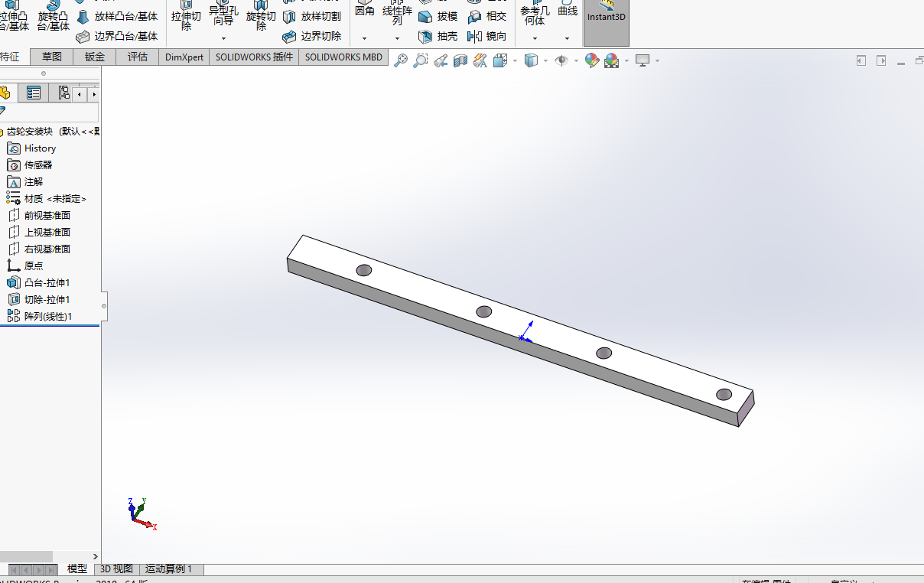Choose the 放样切割 lofted cut tool
This screenshot has height=583, width=924.
coord(311,16)
